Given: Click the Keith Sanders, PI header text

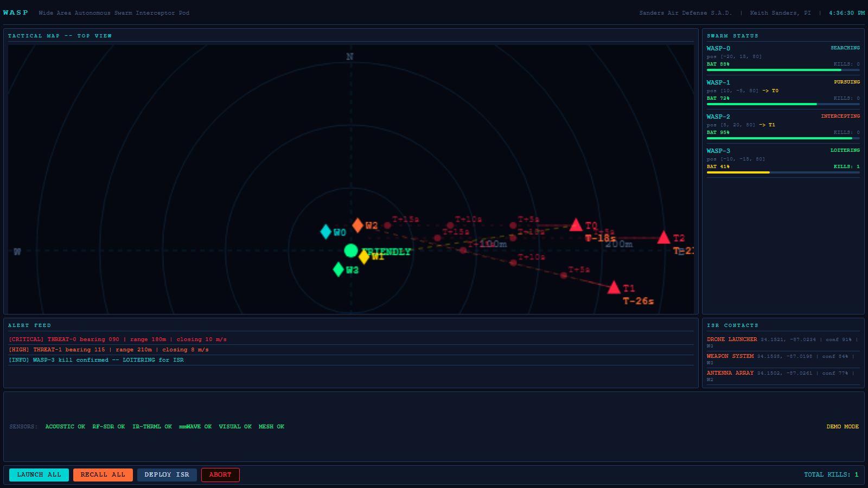Looking at the screenshot, I should click(781, 13).
